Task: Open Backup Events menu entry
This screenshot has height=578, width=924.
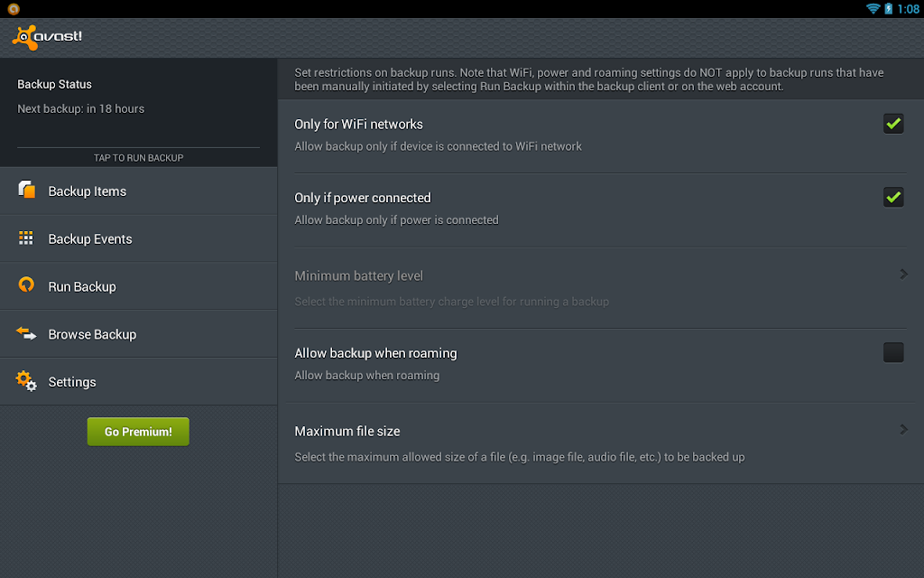Action: (x=138, y=238)
